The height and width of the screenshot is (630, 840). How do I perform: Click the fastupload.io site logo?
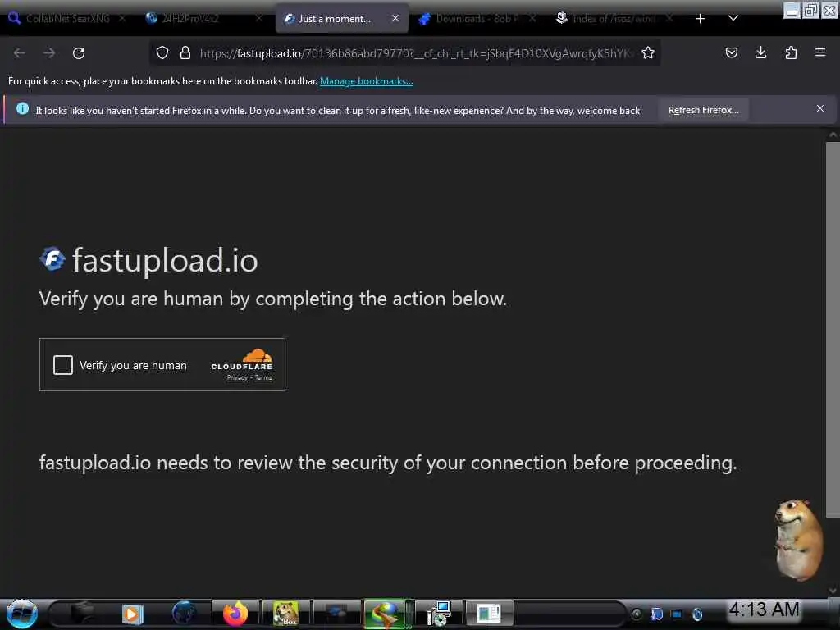tap(52, 259)
